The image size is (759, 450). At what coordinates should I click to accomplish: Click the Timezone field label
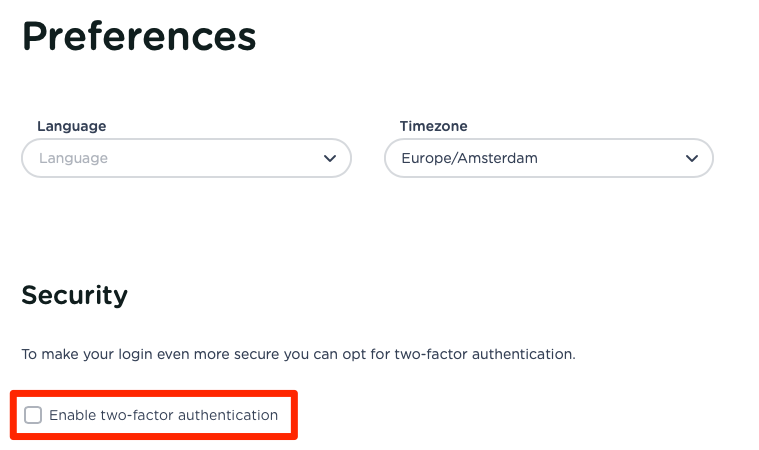pos(433,126)
